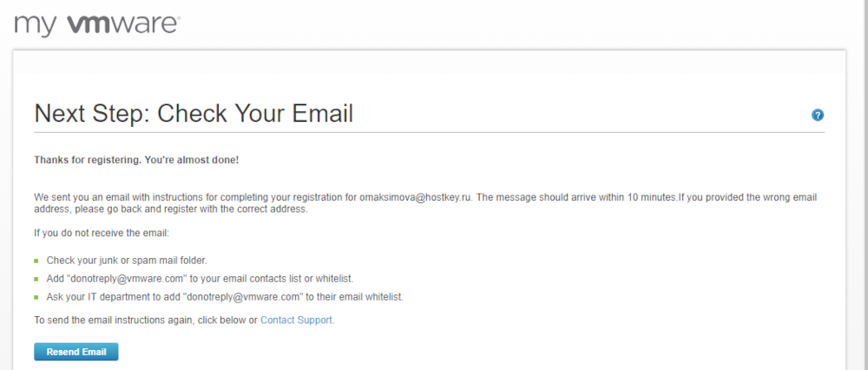
Task: Click the "Next Step: Check Your Email" heading
Action: 193,114
